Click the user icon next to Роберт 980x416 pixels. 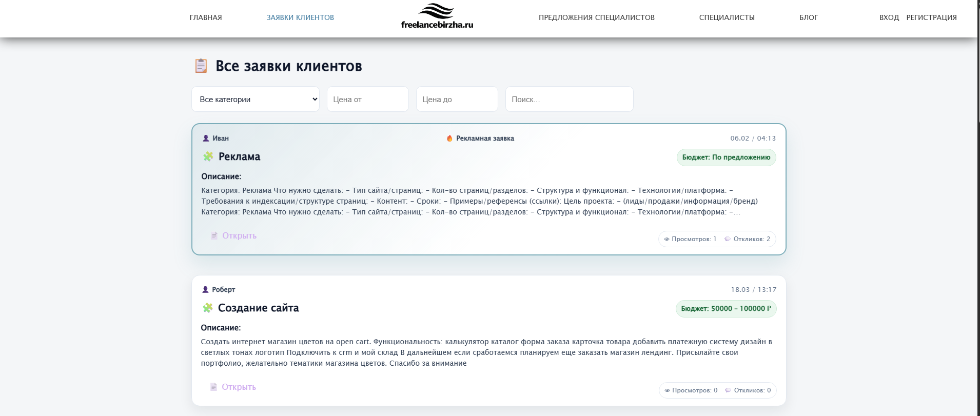206,289
